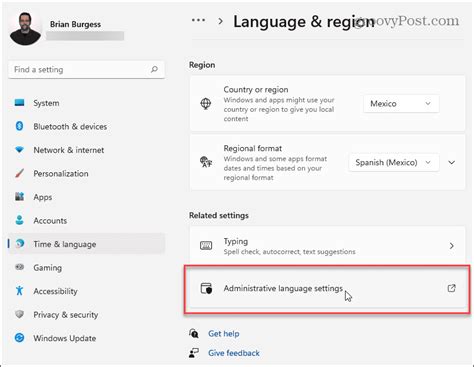Click the breadcrumb ellipsis menu

pos(198,20)
